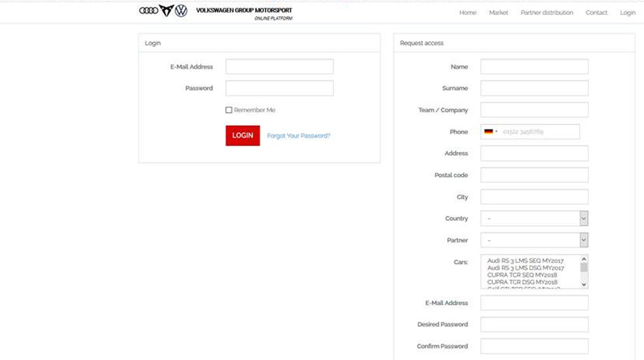Click the CUPRA logo in header
This screenshot has width=644, height=360.
166,10
